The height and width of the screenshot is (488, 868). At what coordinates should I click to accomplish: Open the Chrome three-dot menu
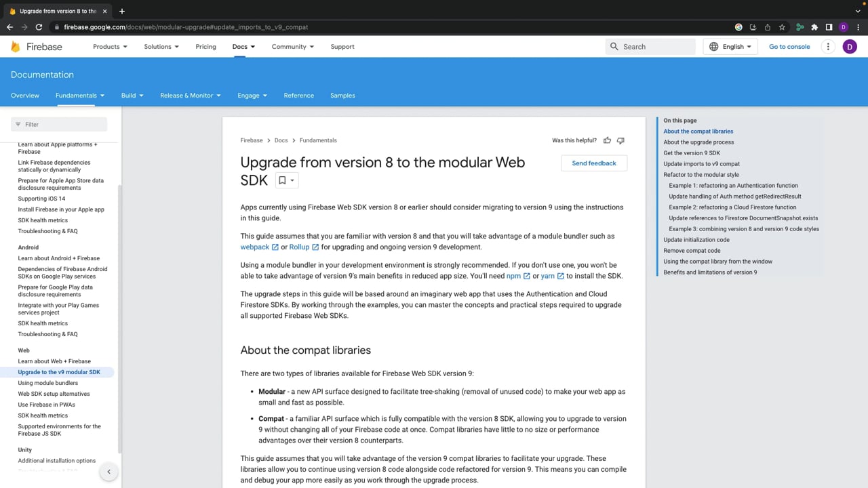tap(859, 27)
